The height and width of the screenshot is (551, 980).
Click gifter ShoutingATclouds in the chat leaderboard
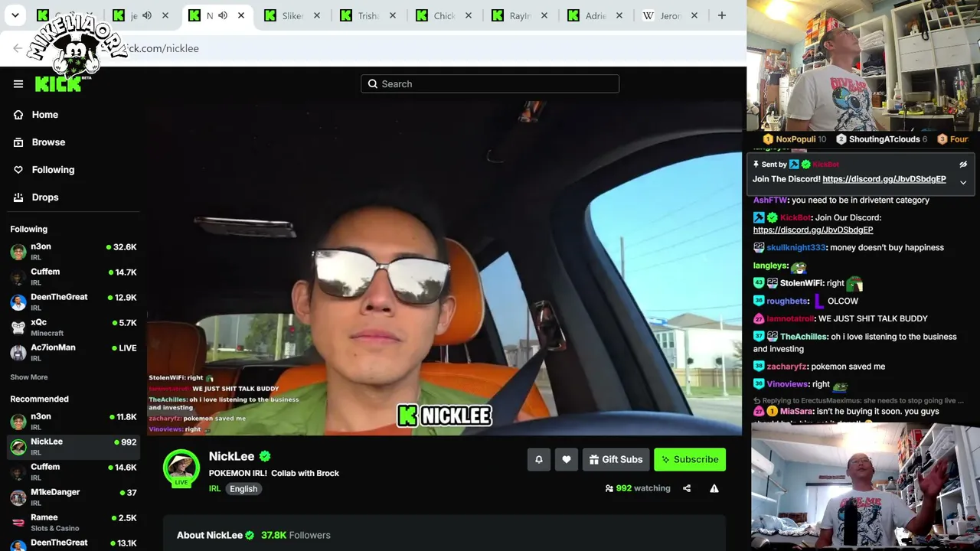coord(881,139)
